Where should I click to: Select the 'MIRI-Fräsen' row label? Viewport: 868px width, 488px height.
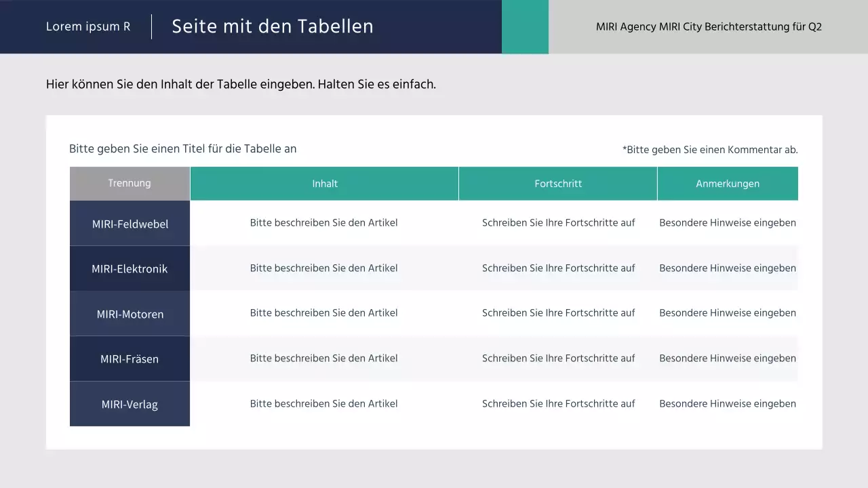click(x=130, y=359)
